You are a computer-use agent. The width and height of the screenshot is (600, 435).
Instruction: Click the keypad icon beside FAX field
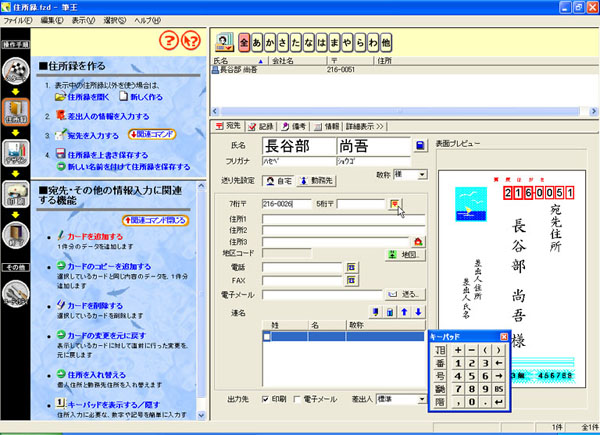(x=352, y=281)
